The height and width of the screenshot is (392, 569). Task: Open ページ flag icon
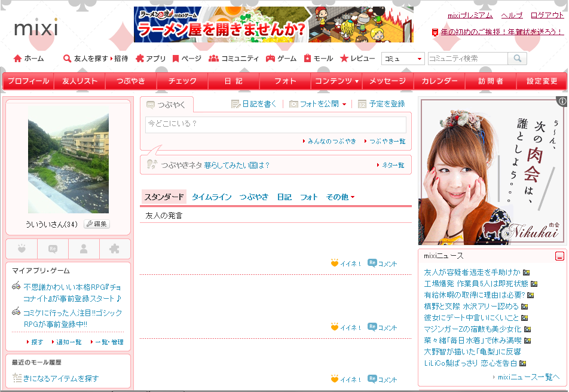click(176, 59)
